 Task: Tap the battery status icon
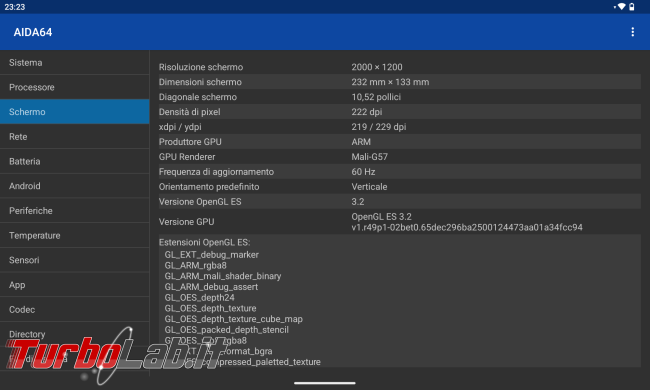(x=631, y=7)
